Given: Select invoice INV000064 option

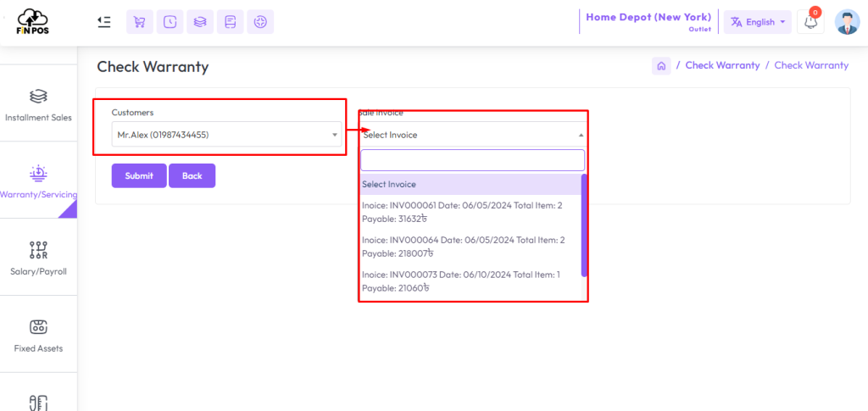Looking at the screenshot, I should [x=470, y=247].
